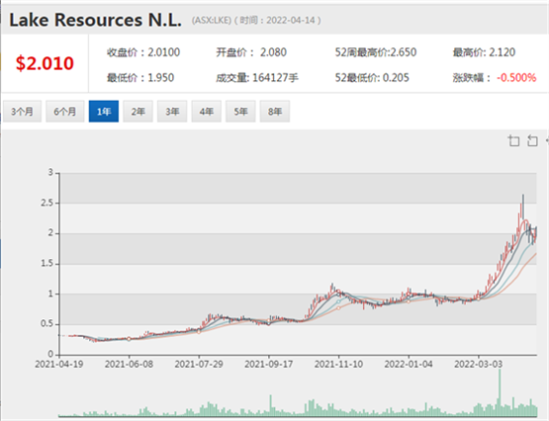The image size is (549, 421).
Task: Switch chart to 5年 range
Action: coord(241,111)
